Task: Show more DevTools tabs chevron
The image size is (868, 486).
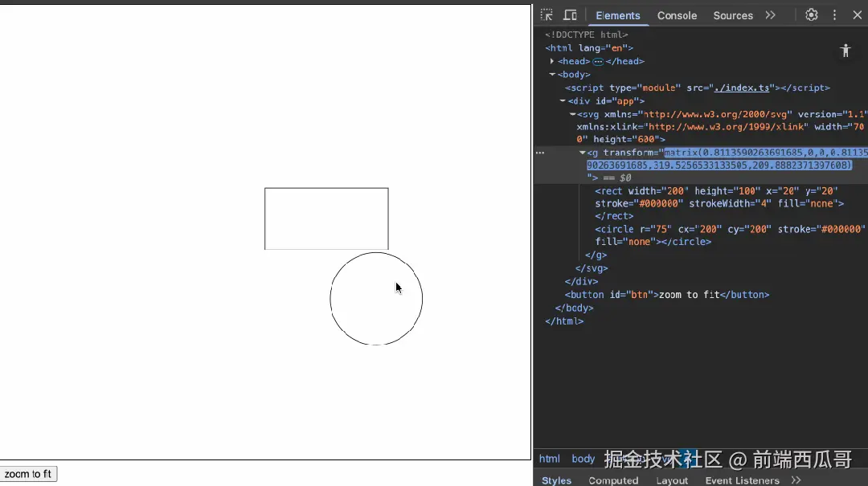Action: [x=770, y=15]
